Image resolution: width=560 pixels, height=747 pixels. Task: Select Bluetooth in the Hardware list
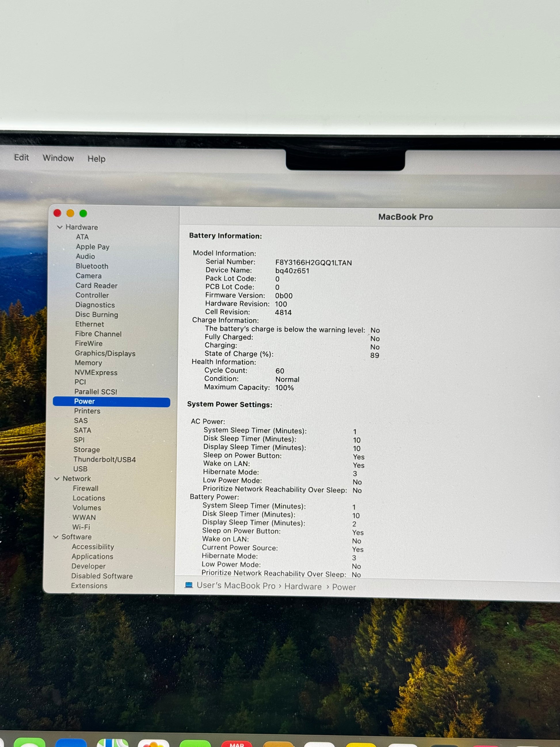(92, 266)
